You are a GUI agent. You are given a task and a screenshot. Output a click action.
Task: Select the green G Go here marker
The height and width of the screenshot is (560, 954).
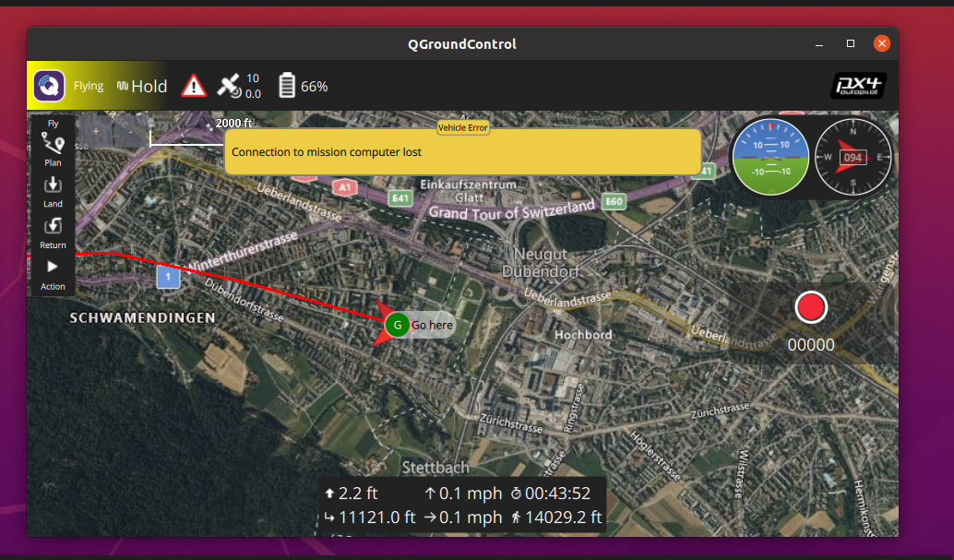coord(398,325)
